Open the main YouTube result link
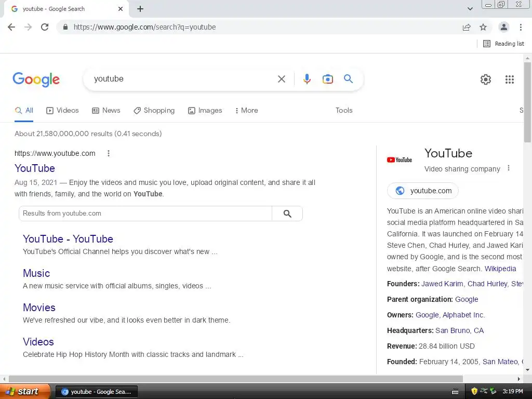532x399 pixels. tap(35, 168)
